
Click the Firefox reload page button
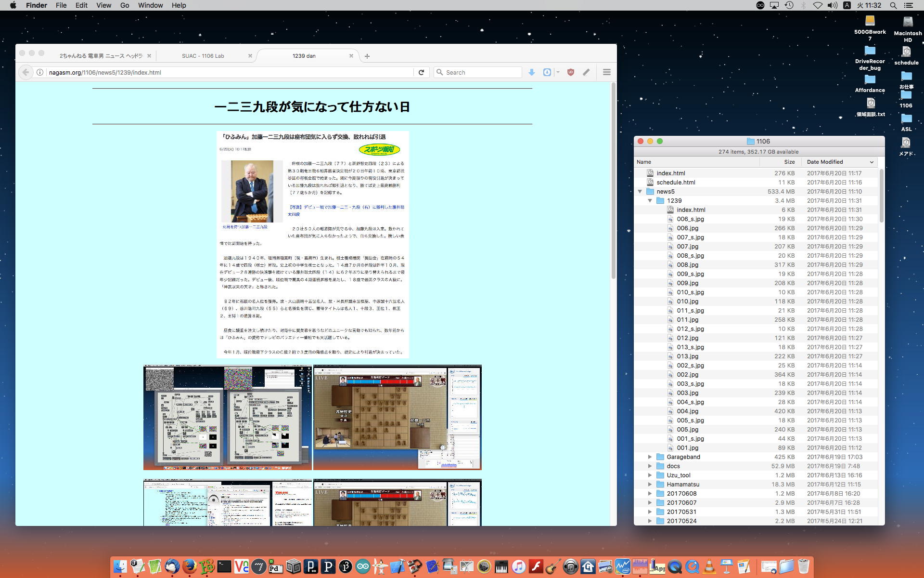coord(421,72)
